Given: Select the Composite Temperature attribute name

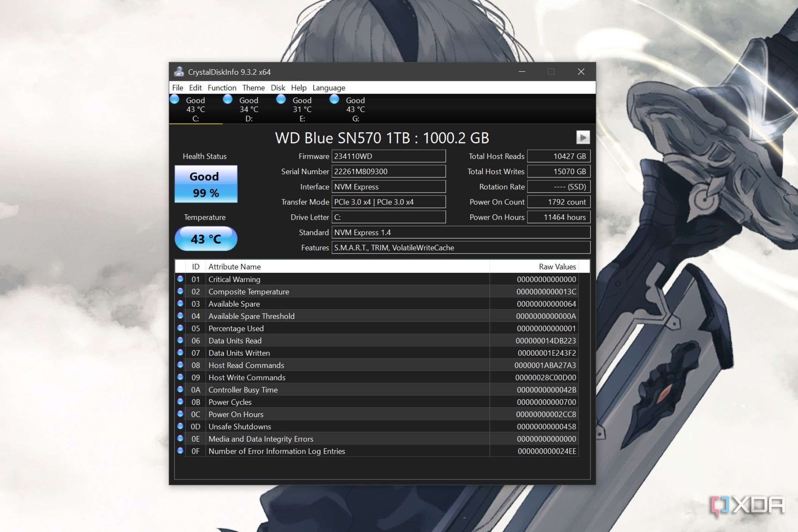Looking at the screenshot, I should 249,292.
